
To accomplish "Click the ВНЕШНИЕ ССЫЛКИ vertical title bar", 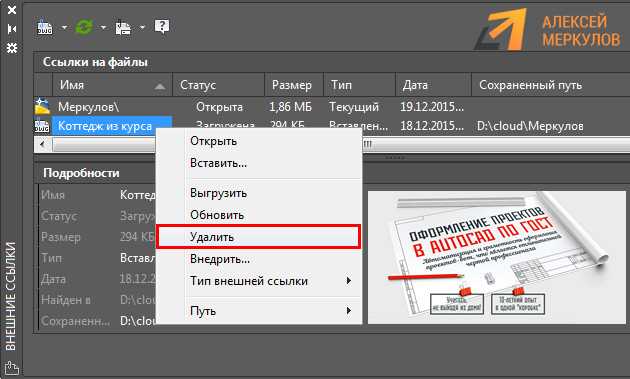I will tap(11, 296).
